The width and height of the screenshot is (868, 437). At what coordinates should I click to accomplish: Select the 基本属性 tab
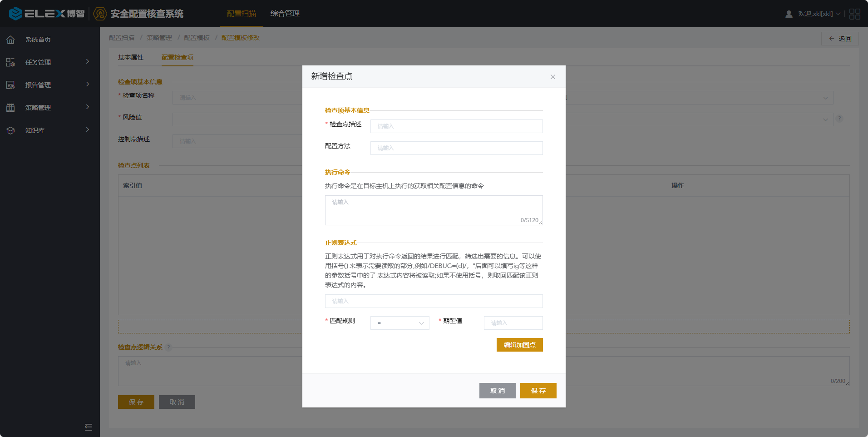point(131,57)
